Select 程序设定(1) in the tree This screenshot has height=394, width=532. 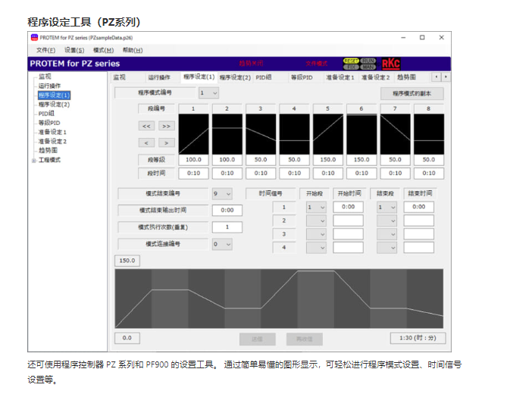(x=55, y=95)
